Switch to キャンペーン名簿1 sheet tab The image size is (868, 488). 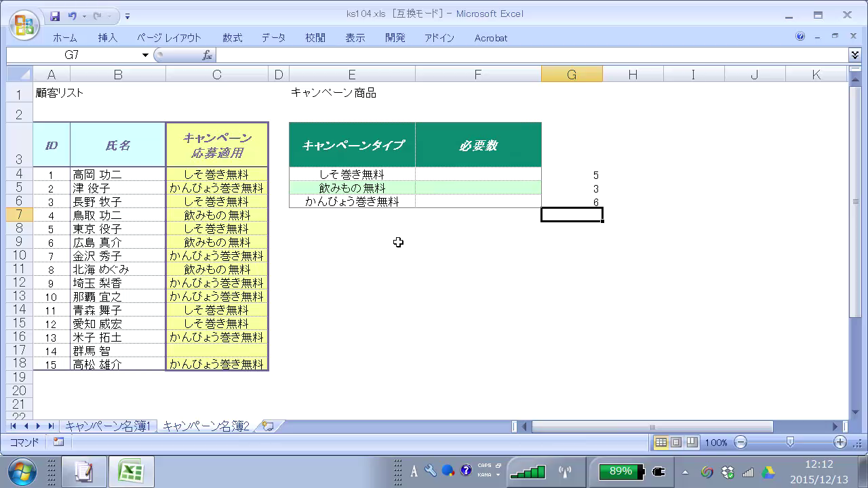[x=108, y=426]
